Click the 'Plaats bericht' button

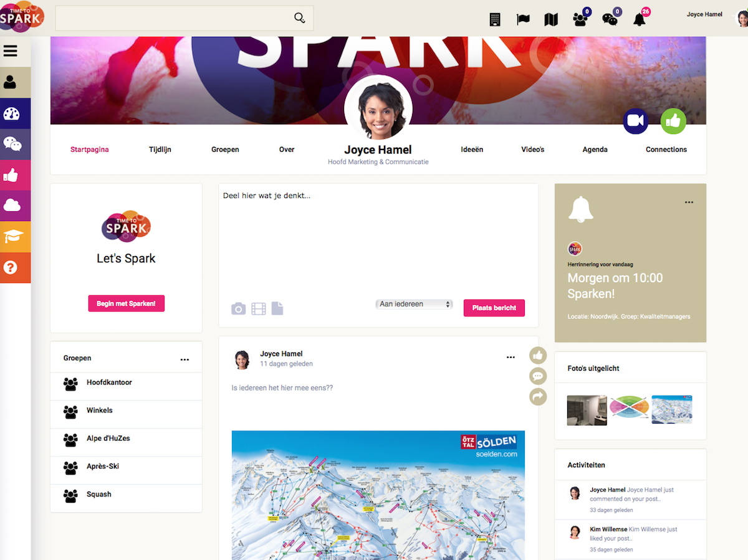tap(494, 308)
